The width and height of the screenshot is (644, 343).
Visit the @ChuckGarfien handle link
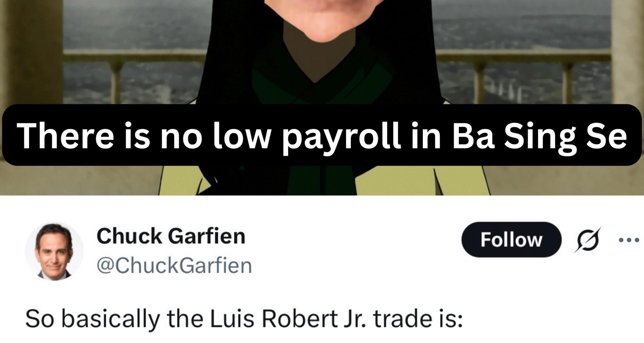[x=174, y=266]
